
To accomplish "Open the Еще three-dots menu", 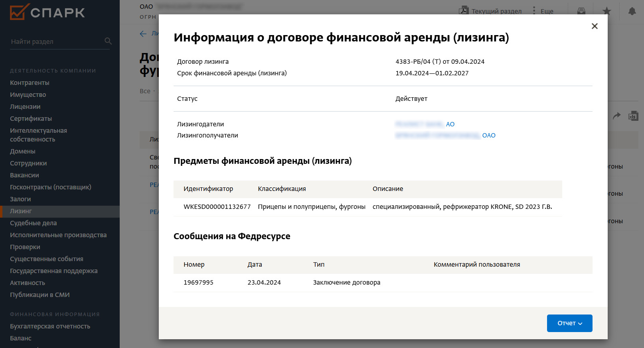I will (534, 11).
